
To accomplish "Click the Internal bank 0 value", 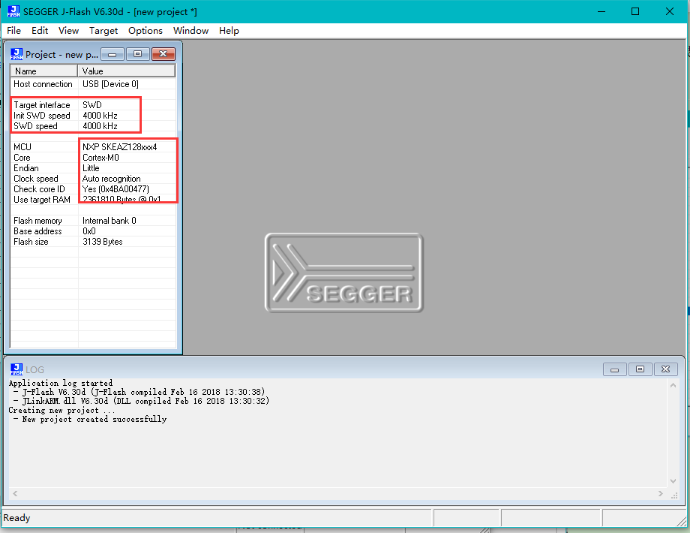I will tap(109, 220).
